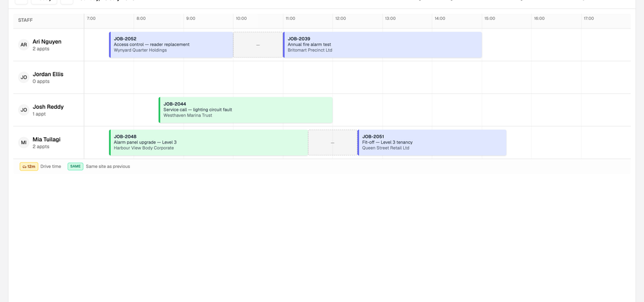Open the JOB-2052 access control appointment
The image size is (644, 302).
tap(171, 45)
